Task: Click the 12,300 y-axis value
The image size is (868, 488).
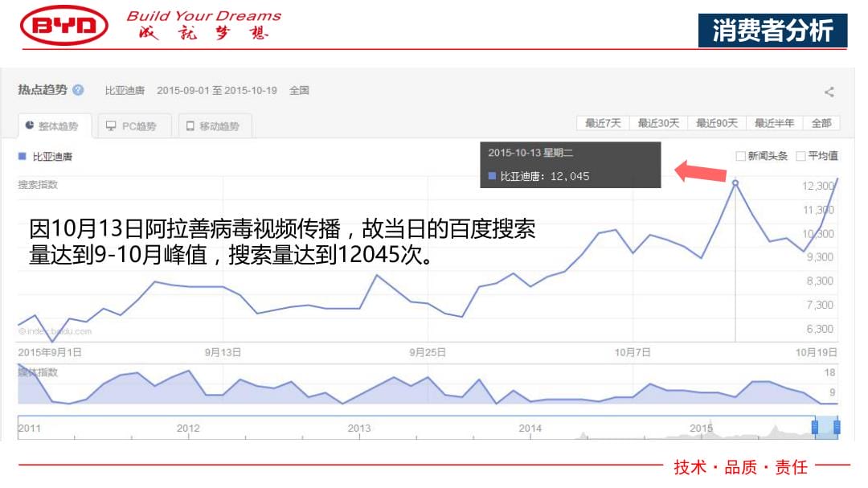Action: (818, 187)
